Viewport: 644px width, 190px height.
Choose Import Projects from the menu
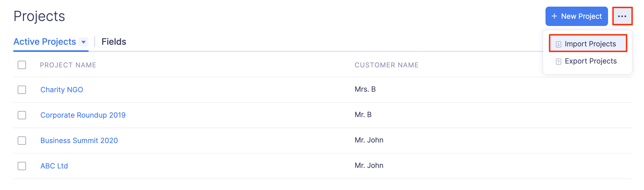pyautogui.click(x=590, y=44)
